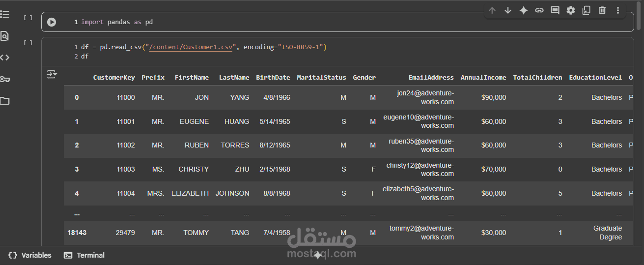644x265 pixels.
Task: Select customer key 11002 cell
Action: point(126,145)
